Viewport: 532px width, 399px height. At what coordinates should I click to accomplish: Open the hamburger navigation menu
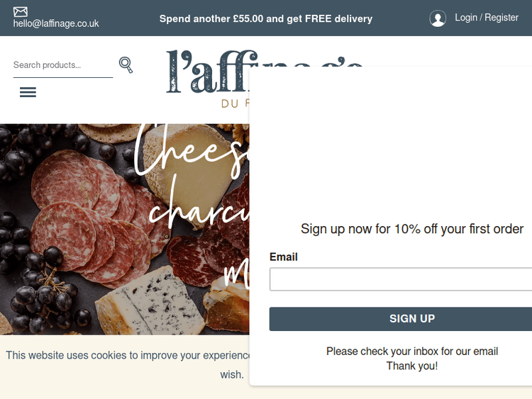(28, 92)
